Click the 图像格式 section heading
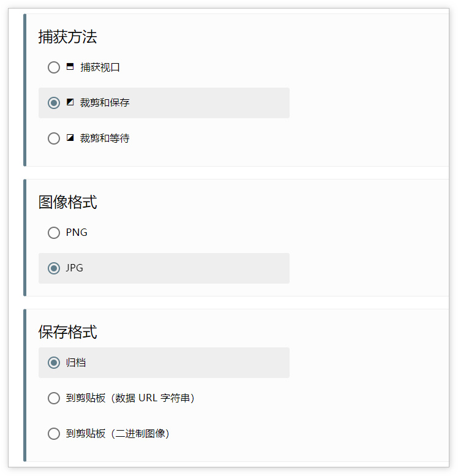The width and height of the screenshot is (458, 476). click(67, 202)
